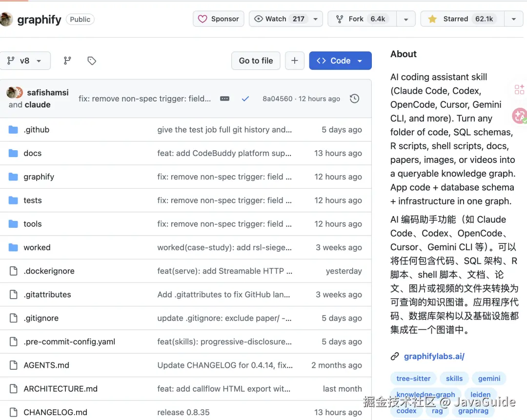The width and height of the screenshot is (527, 420).
Task: Open the safishamsi author link
Action: [x=48, y=92]
